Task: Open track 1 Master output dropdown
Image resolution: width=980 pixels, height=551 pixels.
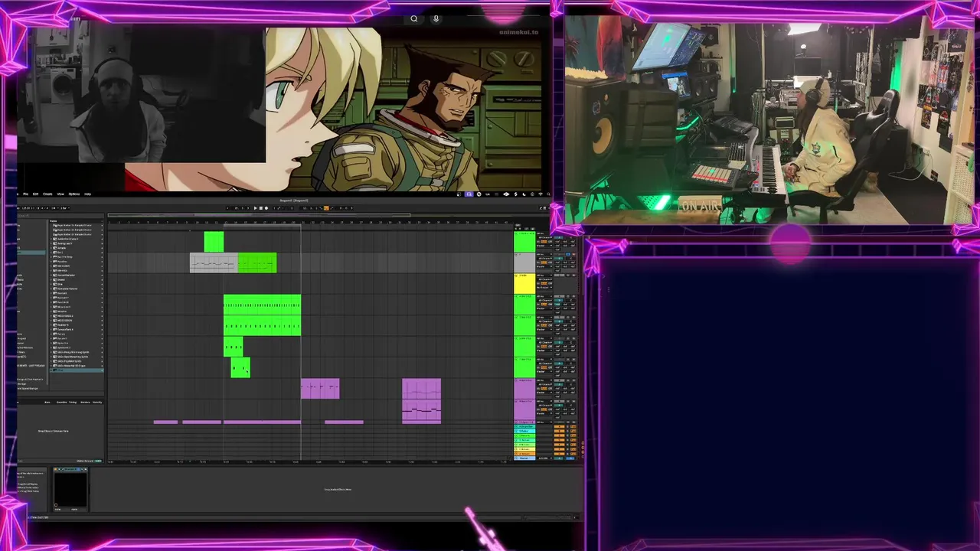Action: pos(544,246)
